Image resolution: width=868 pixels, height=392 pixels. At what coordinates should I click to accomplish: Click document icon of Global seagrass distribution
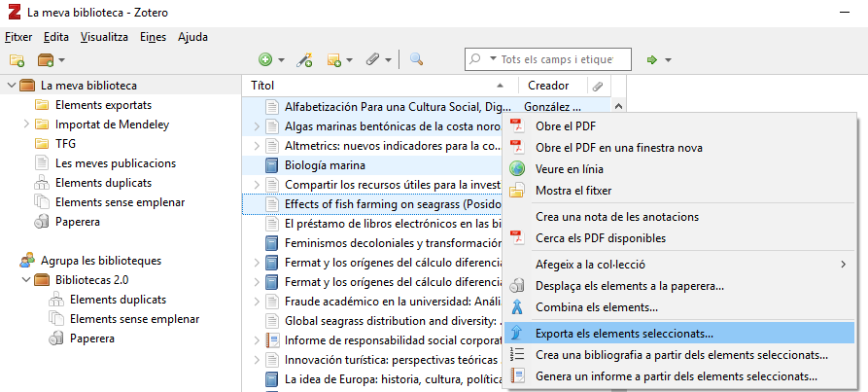pos(271,321)
